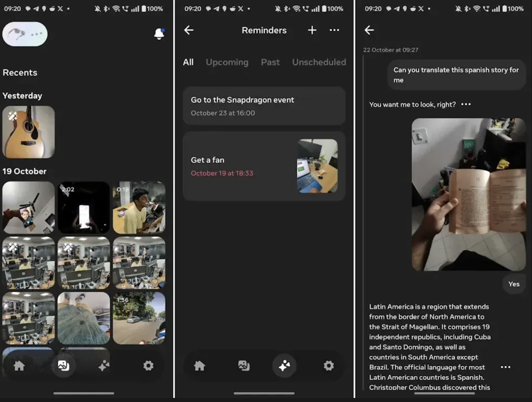
Task: Tap the "Yesterday" section heading
Action: click(22, 96)
